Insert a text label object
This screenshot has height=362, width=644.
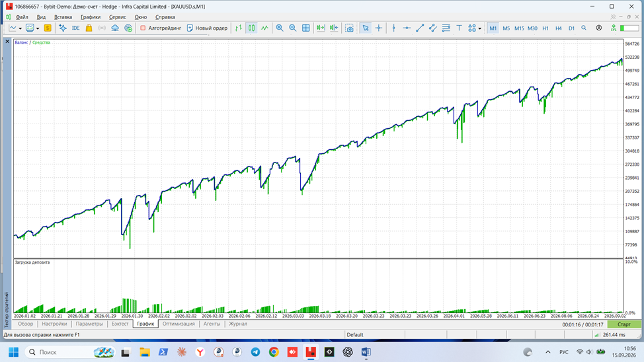459,28
